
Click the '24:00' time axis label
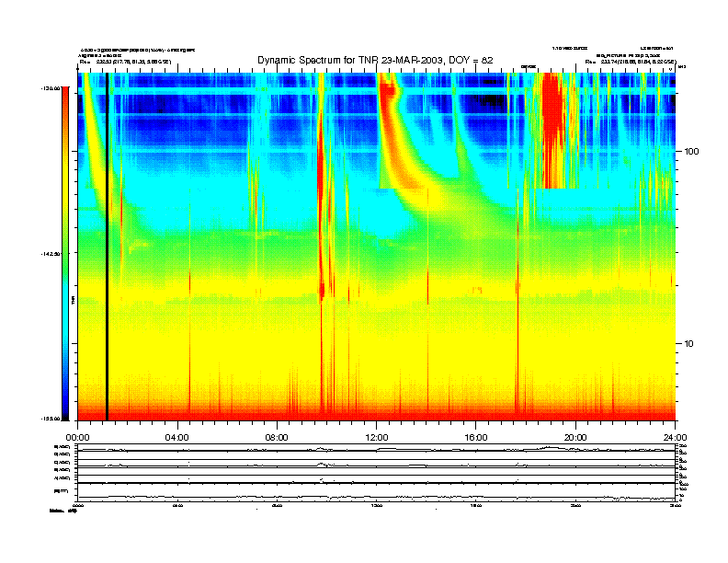pyautogui.click(x=675, y=438)
